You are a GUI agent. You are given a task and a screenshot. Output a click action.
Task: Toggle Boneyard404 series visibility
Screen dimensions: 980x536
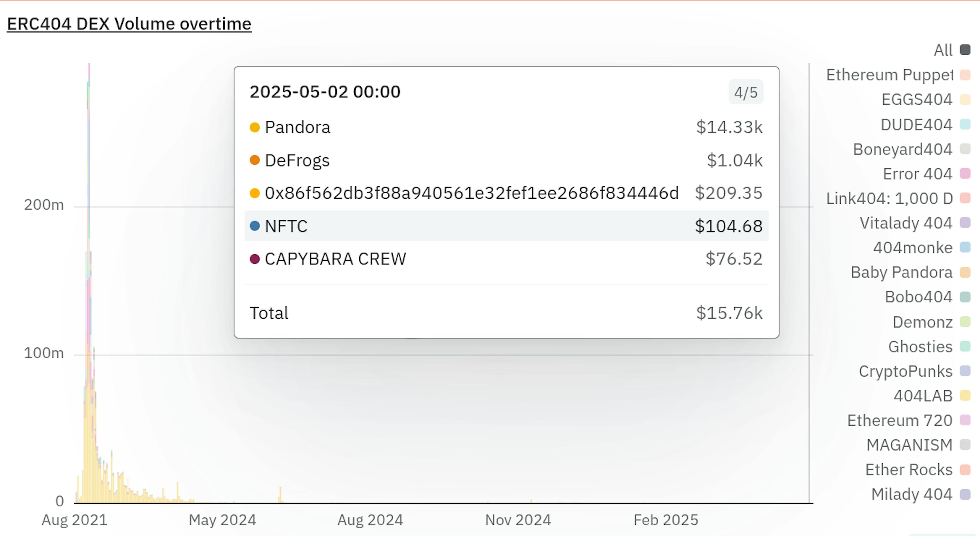click(x=902, y=149)
